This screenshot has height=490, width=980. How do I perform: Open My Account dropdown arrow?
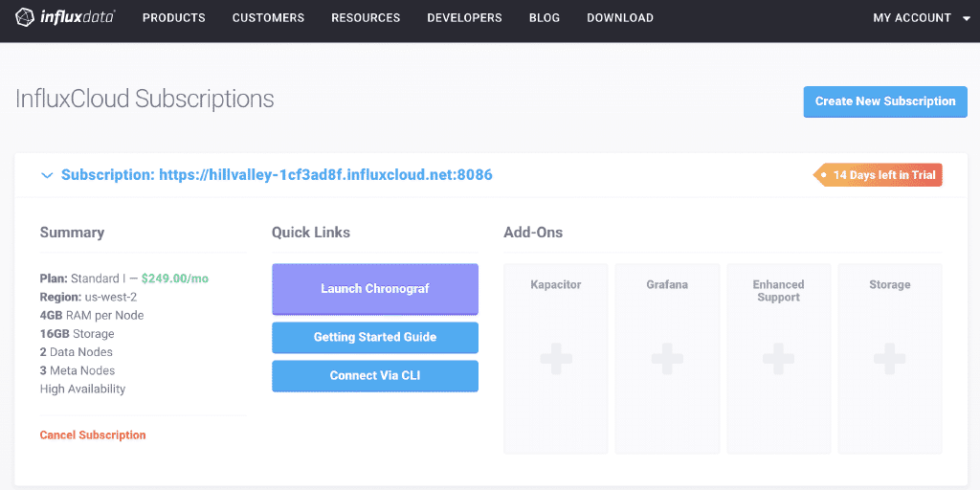click(x=967, y=18)
